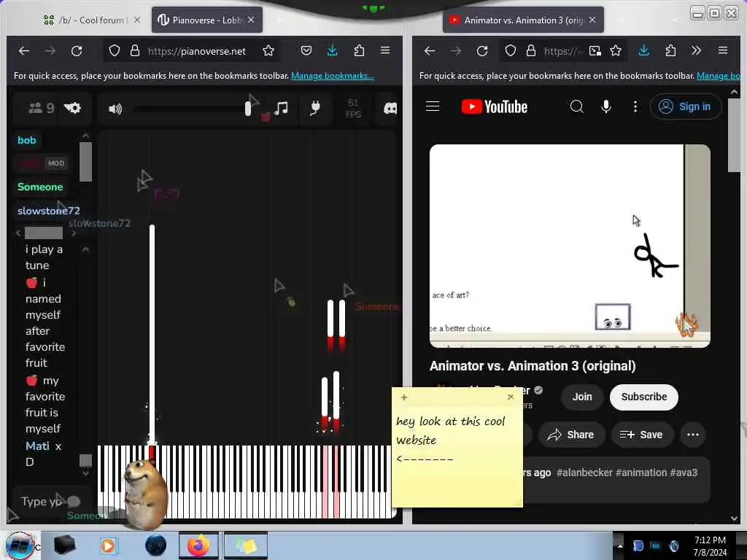Open Pocket save icon in left browser
Image resolution: width=747 pixels, height=560 pixels.
pyautogui.click(x=306, y=50)
